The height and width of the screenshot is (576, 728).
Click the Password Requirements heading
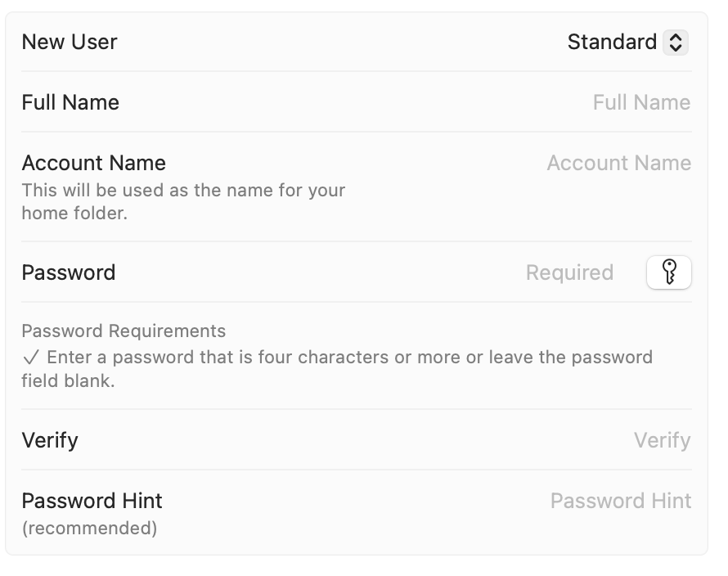(x=124, y=331)
